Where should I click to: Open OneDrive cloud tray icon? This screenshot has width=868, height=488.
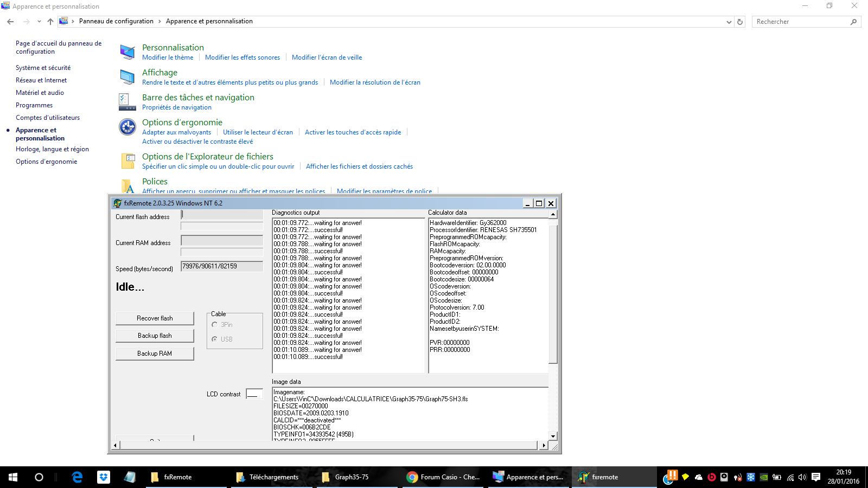tap(698, 477)
